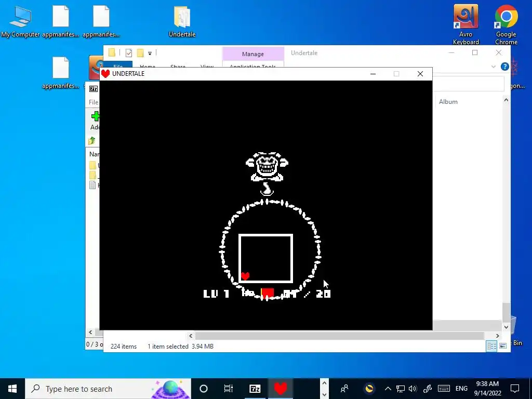Switch Explorer to large thumbnails view icon
The width and height of the screenshot is (532, 399).
[503, 345]
